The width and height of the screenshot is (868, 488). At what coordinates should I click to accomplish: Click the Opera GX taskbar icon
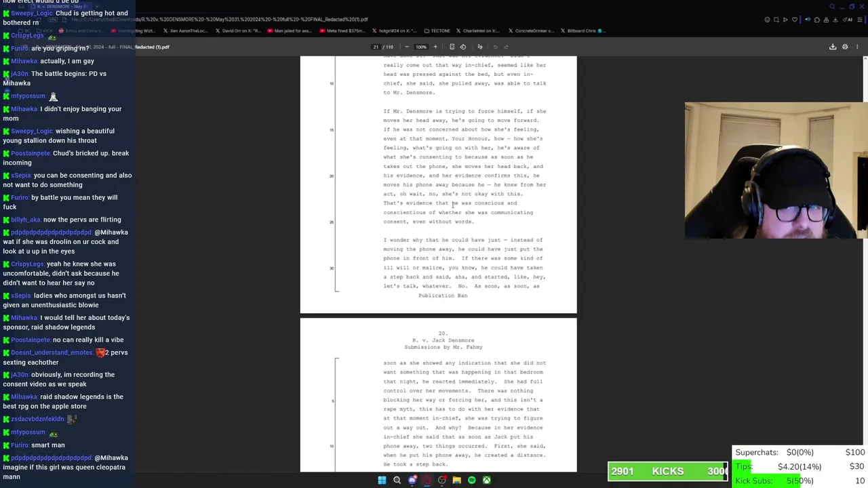427,481
